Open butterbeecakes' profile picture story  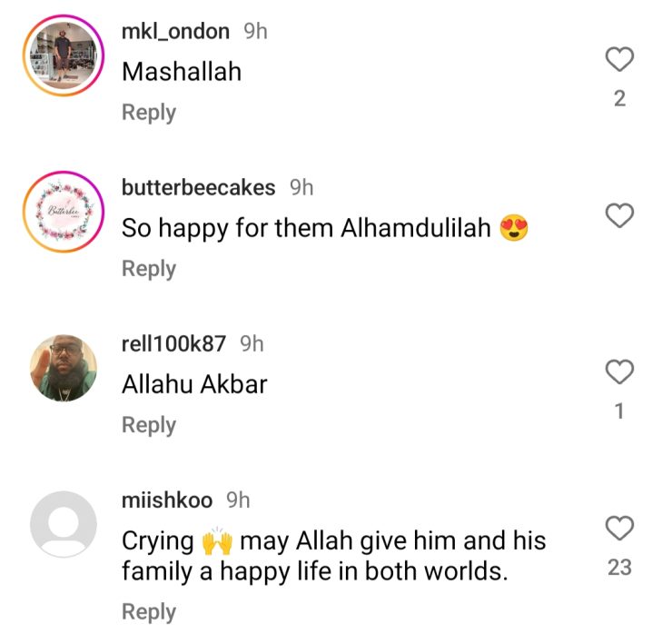coord(64,212)
